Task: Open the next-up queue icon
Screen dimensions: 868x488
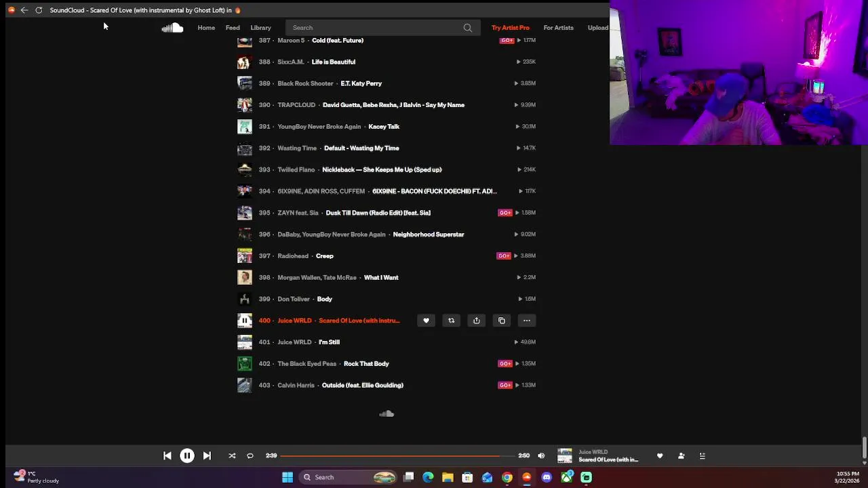Action: click(703, 456)
